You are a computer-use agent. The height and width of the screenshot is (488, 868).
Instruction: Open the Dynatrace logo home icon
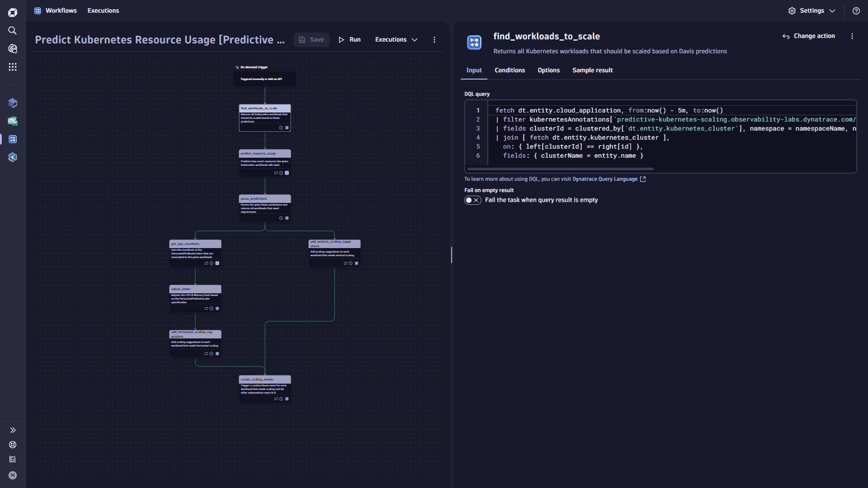point(13,12)
